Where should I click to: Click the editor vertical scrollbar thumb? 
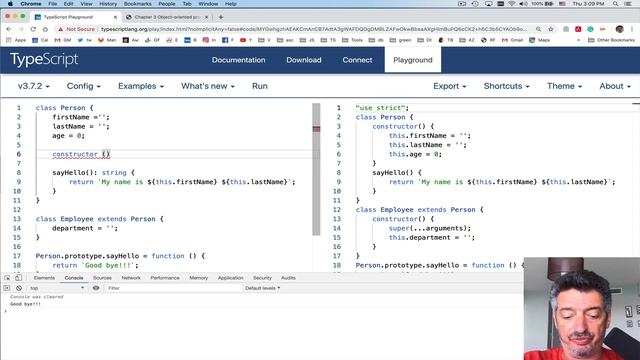(x=316, y=169)
